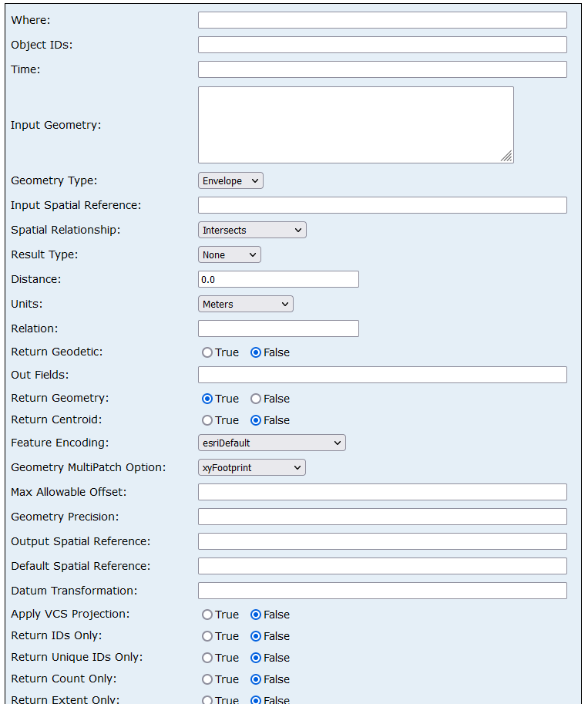
Task: Click the Object IDs text field
Action: click(x=382, y=45)
